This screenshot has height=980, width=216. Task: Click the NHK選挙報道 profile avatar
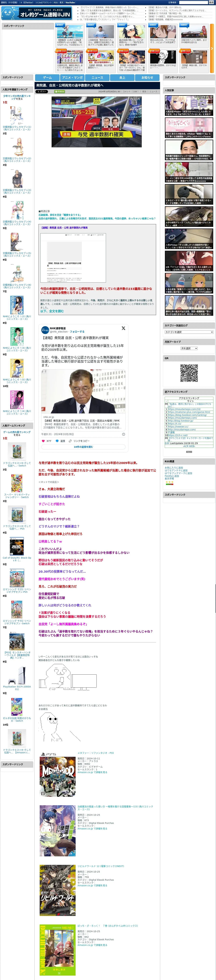coord(45,329)
